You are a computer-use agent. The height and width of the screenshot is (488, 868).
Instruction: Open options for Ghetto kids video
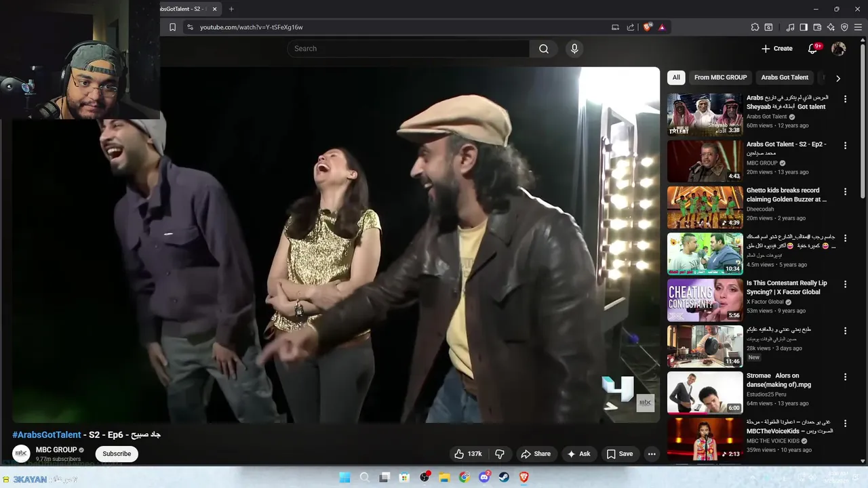[x=845, y=192]
